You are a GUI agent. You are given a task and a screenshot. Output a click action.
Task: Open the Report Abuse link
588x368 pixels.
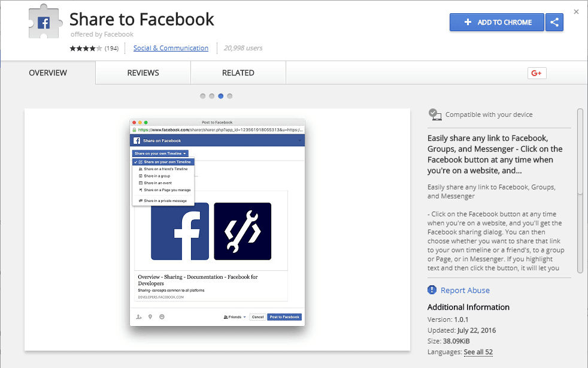(x=465, y=290)
